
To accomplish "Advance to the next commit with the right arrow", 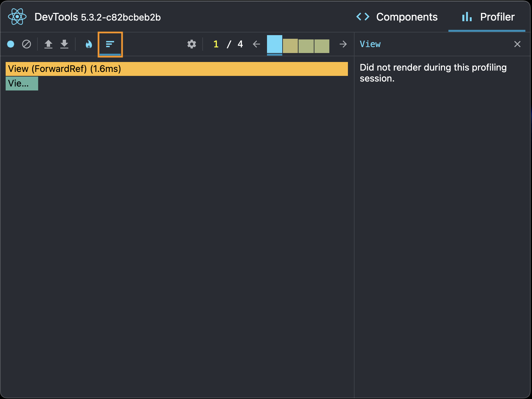I will 343,44.
